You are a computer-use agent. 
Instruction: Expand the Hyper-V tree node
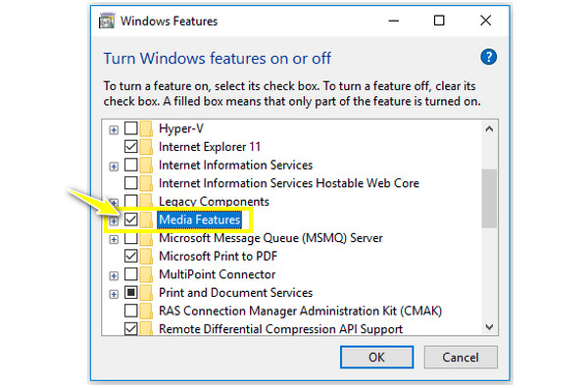(114, 130)
